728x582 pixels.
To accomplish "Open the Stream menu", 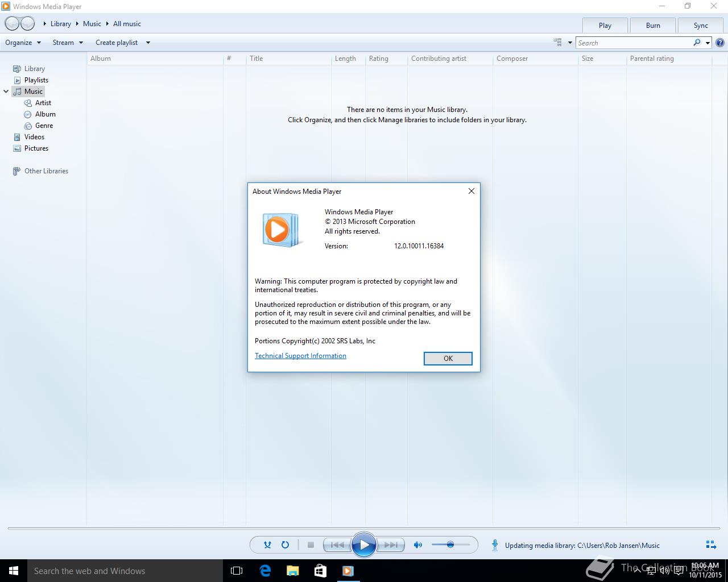I will [68, 43].
